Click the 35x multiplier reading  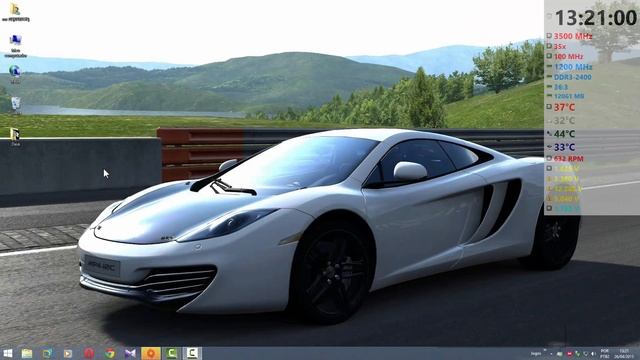[560, 47]
